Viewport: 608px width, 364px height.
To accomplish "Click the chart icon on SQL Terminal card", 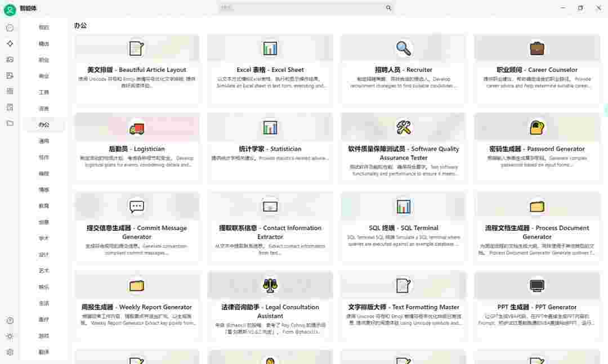I will coord(403,206).
